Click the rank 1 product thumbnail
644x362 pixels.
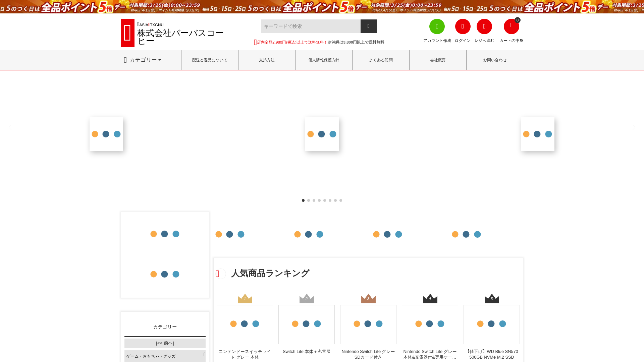pos(245,324)
